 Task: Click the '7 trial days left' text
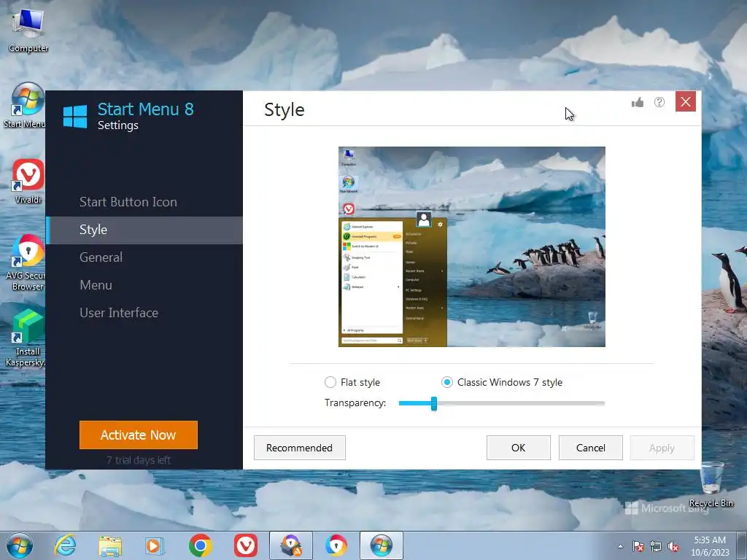[x=139, y=460]
